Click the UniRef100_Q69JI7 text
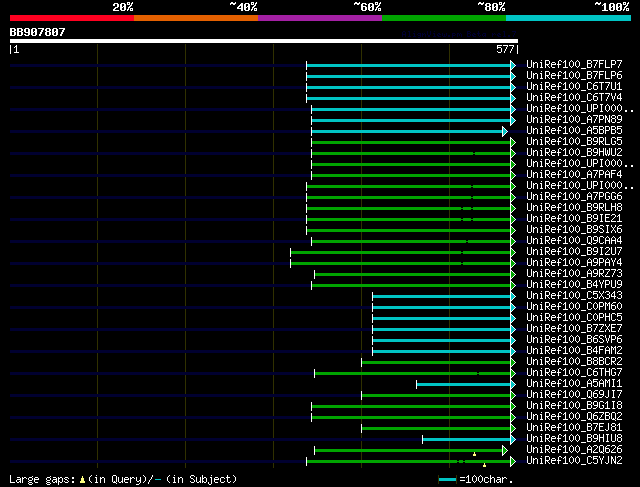640x487 pixels. (x=574, y=395)
